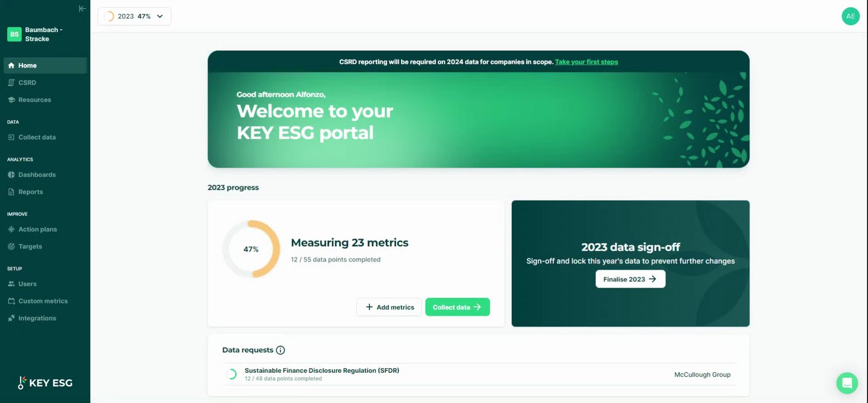Collapse the sidebar with the arrow icon
This screenshot has height=403, width=868.
click(x=82, y=8)
